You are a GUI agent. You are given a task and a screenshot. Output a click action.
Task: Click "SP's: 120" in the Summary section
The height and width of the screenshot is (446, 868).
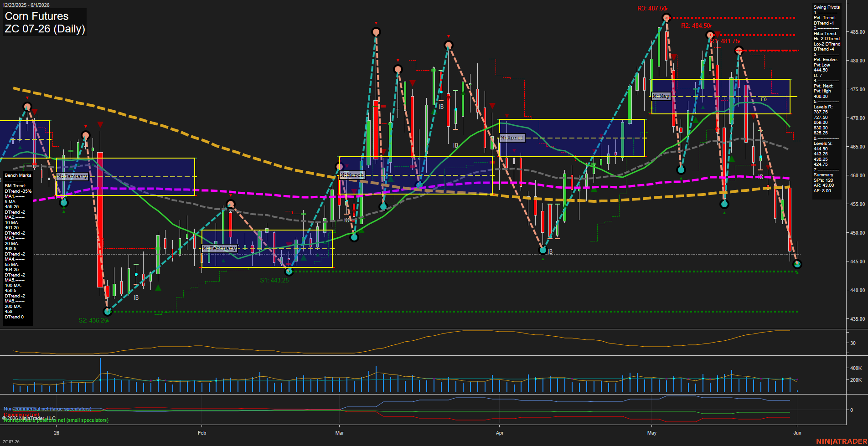click(823, 180)
